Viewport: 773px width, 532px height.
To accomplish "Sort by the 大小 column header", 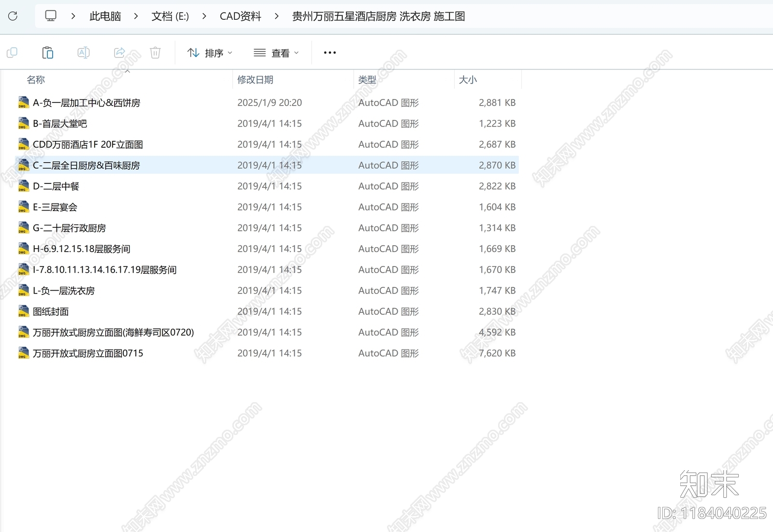I will pos(468,80).
